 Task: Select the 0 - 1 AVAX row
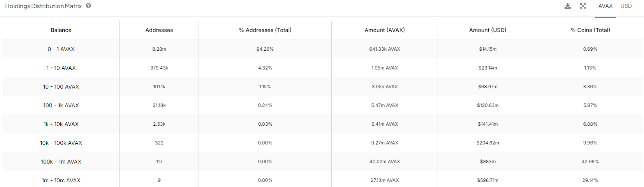61,49
